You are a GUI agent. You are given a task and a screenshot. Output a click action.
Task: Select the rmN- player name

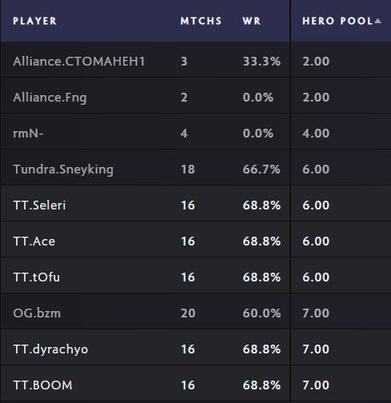point(28,133)
